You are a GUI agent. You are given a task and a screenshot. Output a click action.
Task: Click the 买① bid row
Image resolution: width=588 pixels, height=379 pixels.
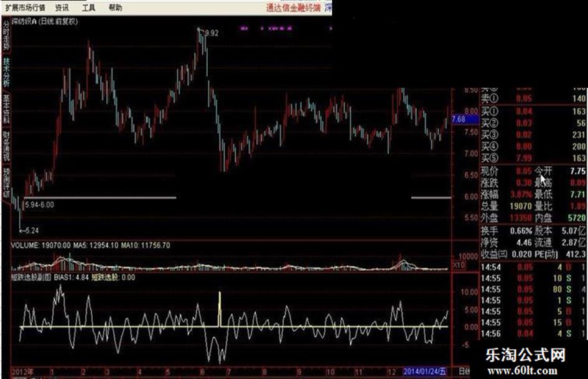pyautogui.click(x=534, y=111)
